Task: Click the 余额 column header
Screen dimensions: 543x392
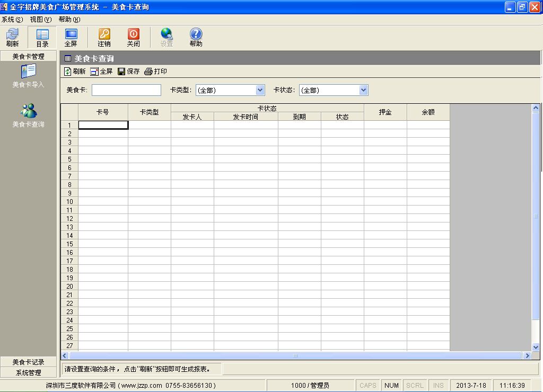Action: 428,112
